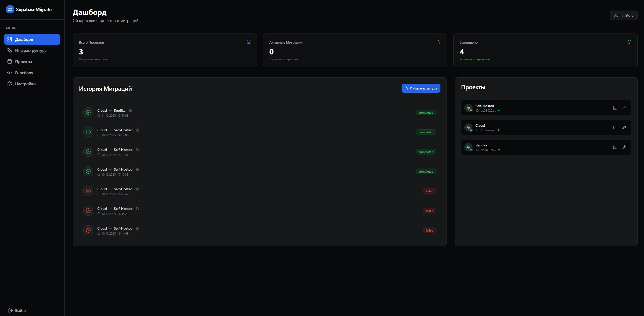The width and height of the screenshot is (644, 316).
Task: Click the Всего Проектов stats card
Action: coord(164,50)
